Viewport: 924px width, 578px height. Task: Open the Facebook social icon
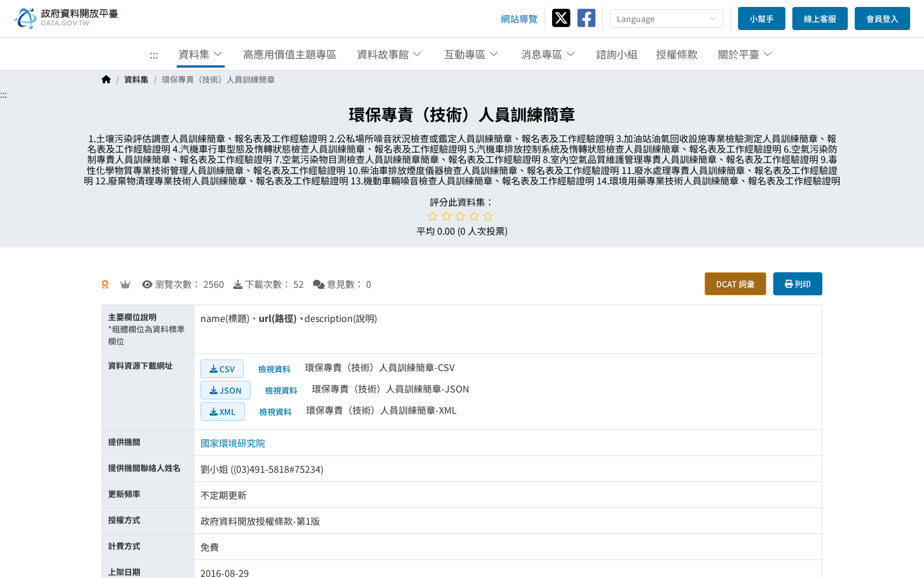click(586, 18)
